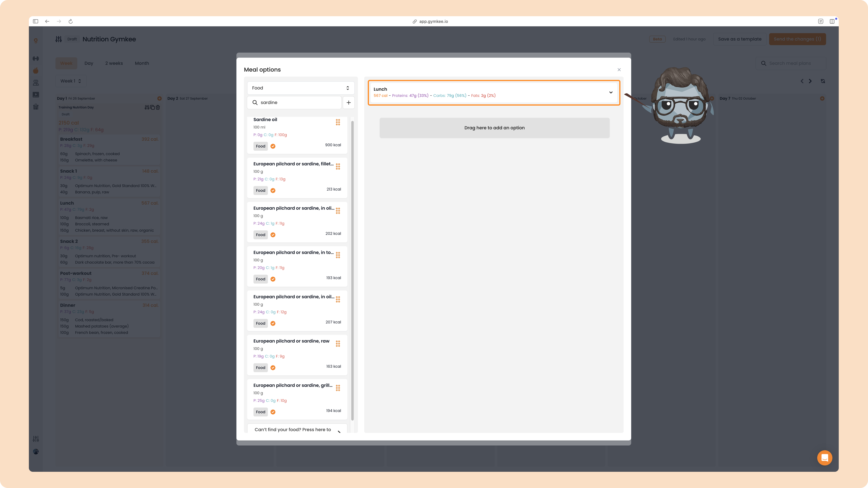Click the Dinner meal in Day 1
The image size is (868, 488).
point(109,319)
